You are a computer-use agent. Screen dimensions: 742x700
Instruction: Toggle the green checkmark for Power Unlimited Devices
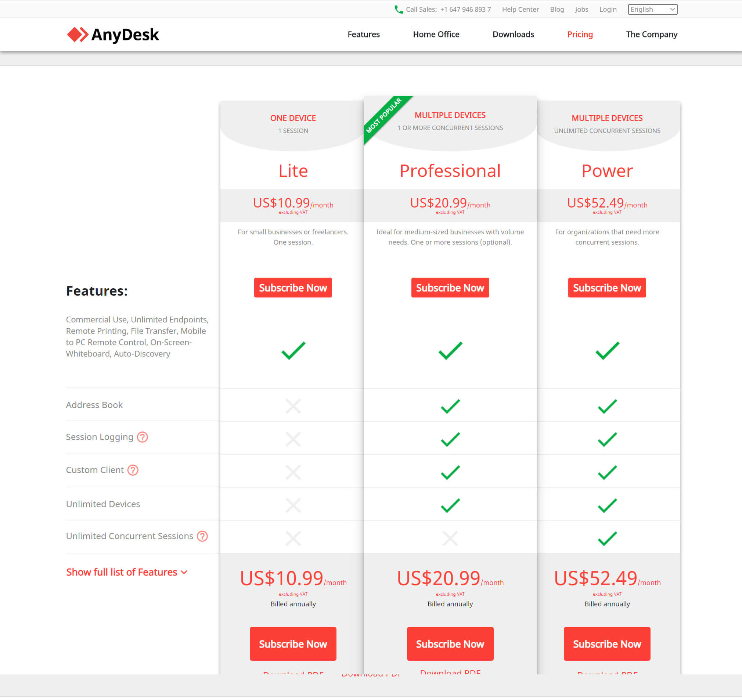click(x=606, y=505)
